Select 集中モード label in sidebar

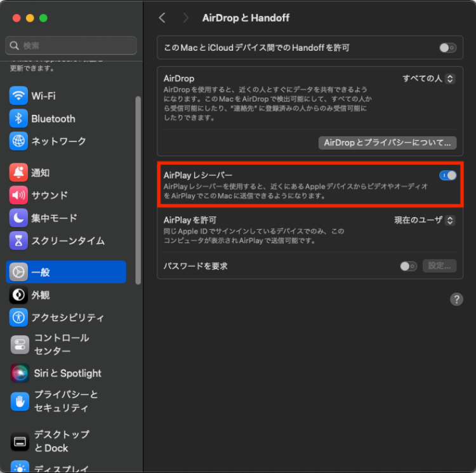pyautogui.click(x=55, y=218)
